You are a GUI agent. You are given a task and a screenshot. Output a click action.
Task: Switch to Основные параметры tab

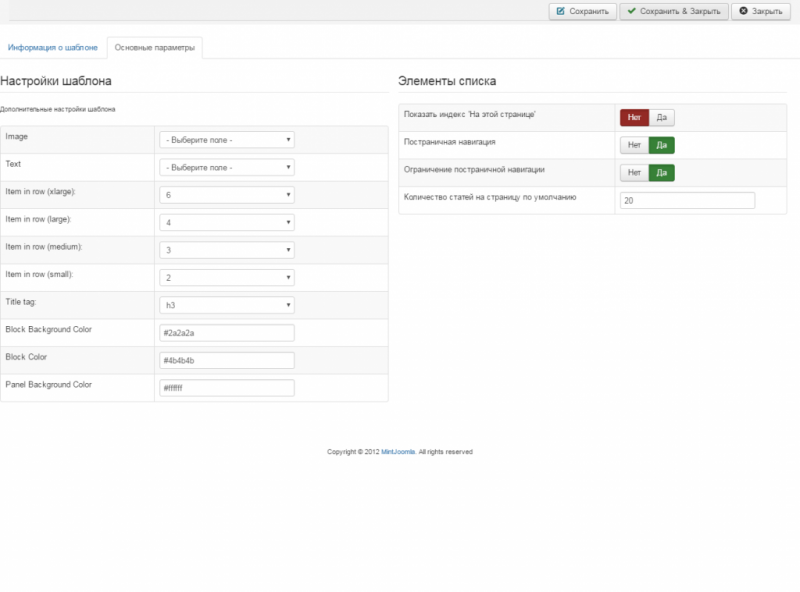(154, 48)
